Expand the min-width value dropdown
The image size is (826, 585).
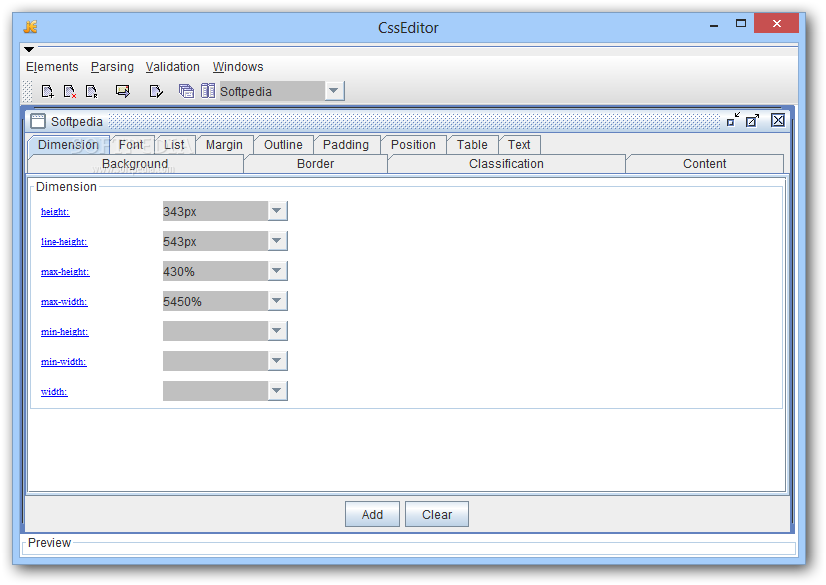pos(277,361)
